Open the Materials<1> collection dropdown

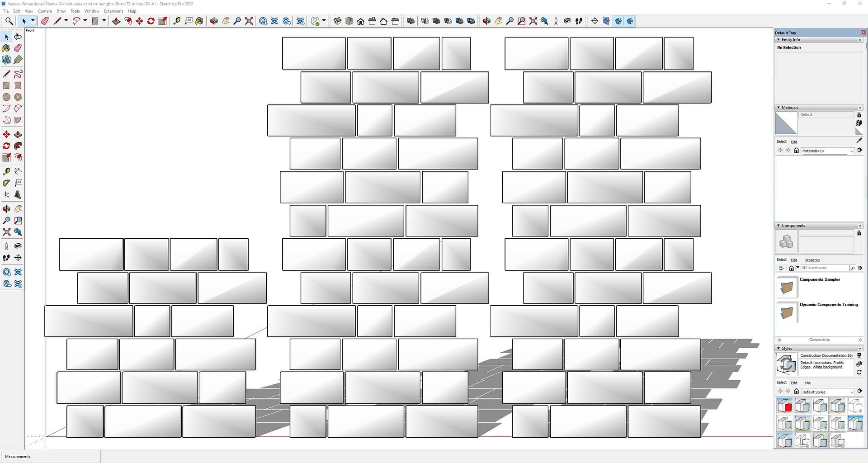pos(851,151)
